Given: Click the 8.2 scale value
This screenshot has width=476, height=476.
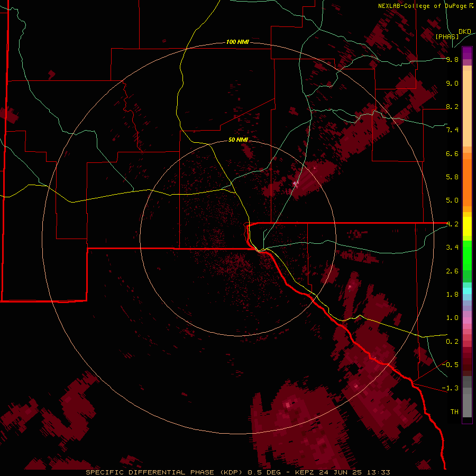Looking at the screenshot, I should click(x=452, y=106).
